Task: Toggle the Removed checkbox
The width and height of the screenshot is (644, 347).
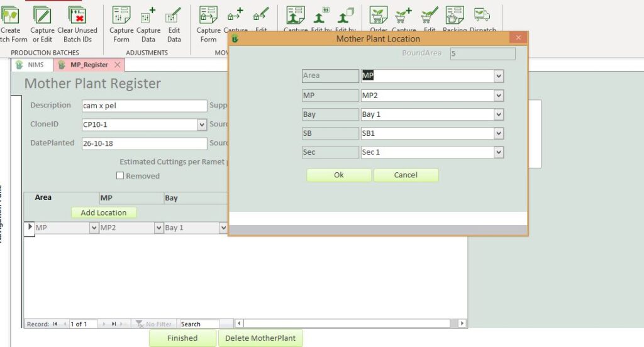Action: tap(120, 176)
